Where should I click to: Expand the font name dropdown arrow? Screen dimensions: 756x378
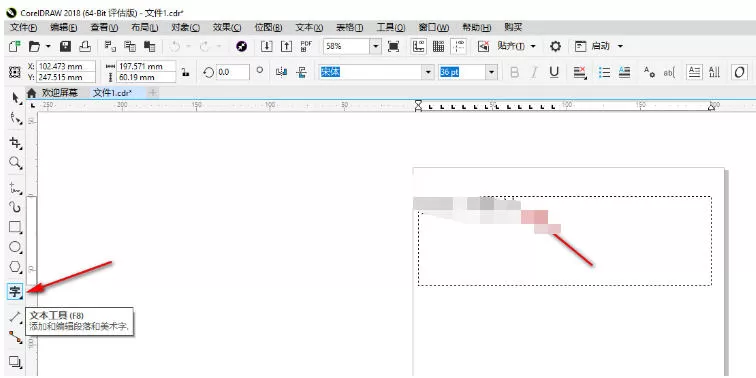(x=428, y=72)
